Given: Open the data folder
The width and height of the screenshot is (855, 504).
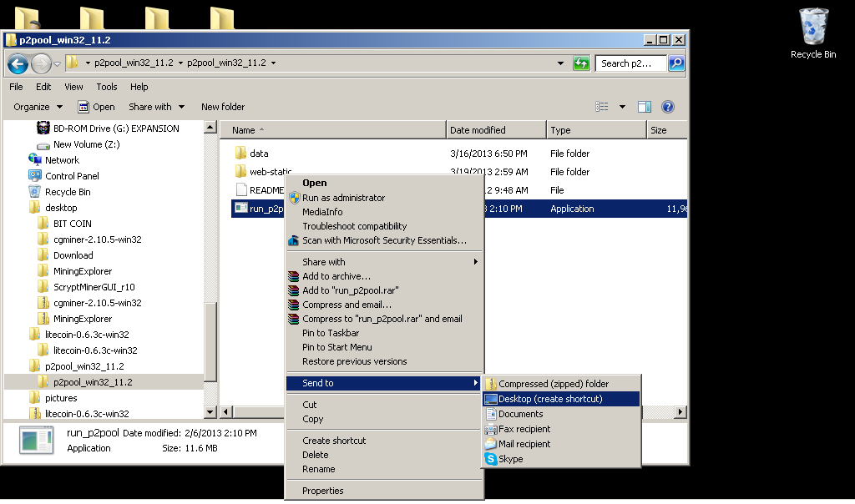Looking at the screenshot, I should pos(259,154).
